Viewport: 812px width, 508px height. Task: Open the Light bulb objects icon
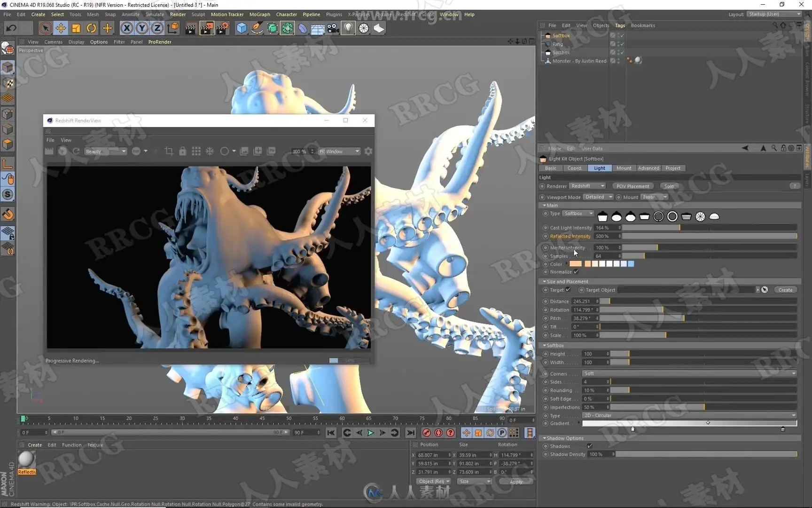point(348,28)
